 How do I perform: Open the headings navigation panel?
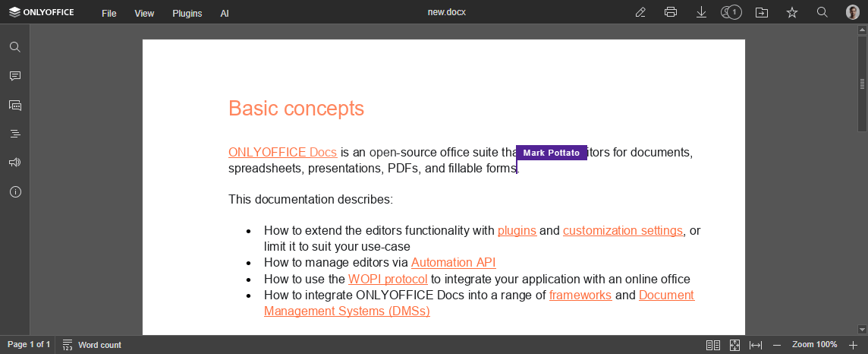(15, 134)
